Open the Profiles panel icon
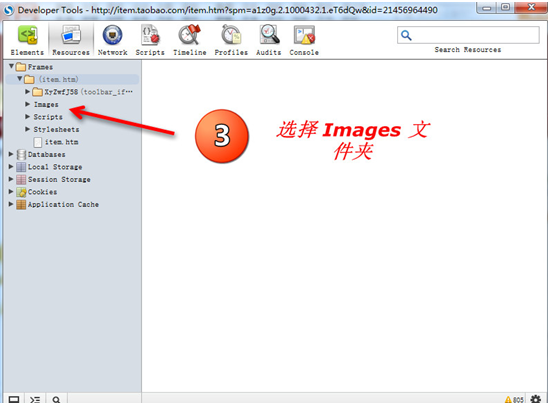Screen dimensions: 548x403 231,35
